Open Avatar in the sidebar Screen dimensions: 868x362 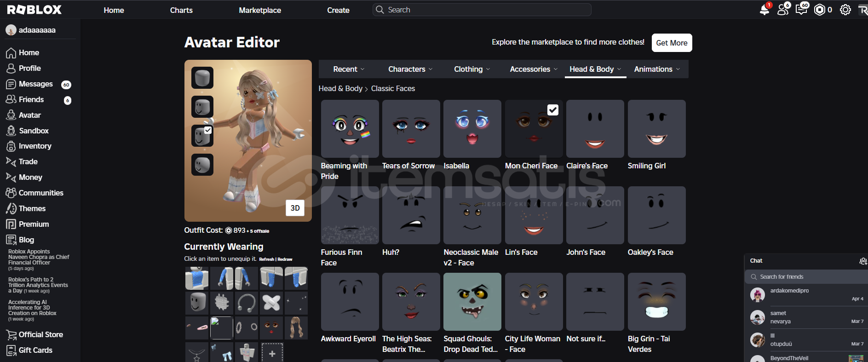pos(24,115)
